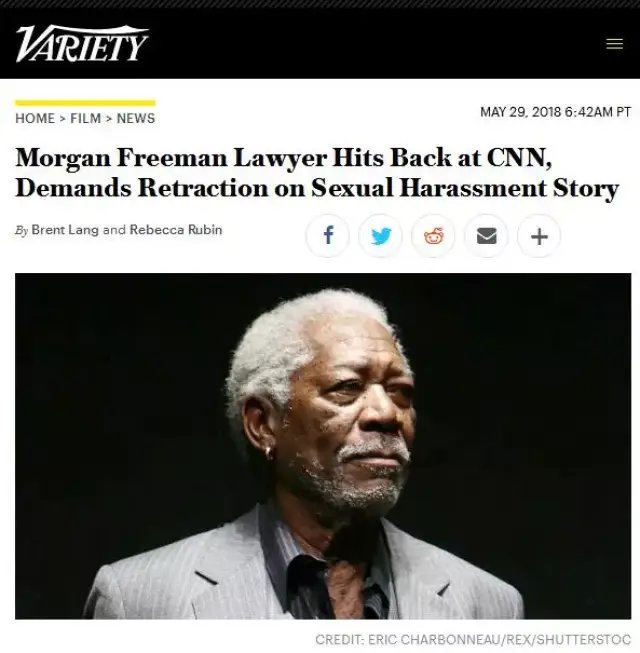Click the 'By' byline label
The height and width of the screenshot is (653, 640).
pyautogui.click(x=22, y=230)
